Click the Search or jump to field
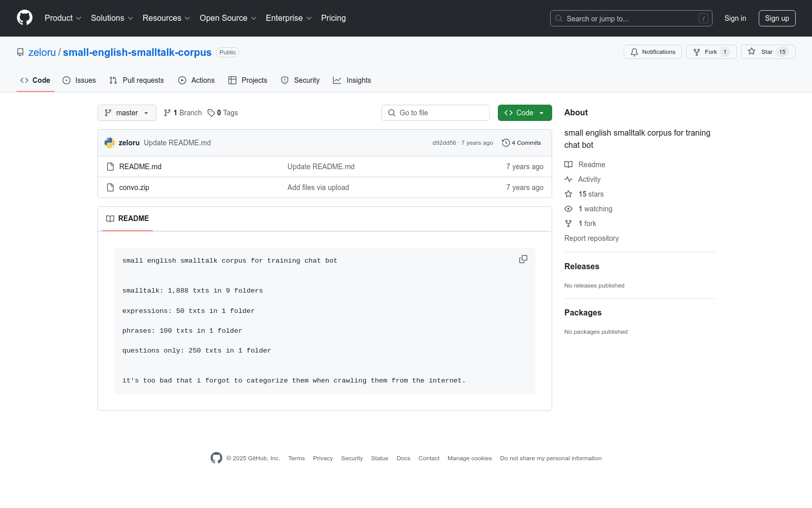Viewport: 812px width, 508px height. (631, 18)
